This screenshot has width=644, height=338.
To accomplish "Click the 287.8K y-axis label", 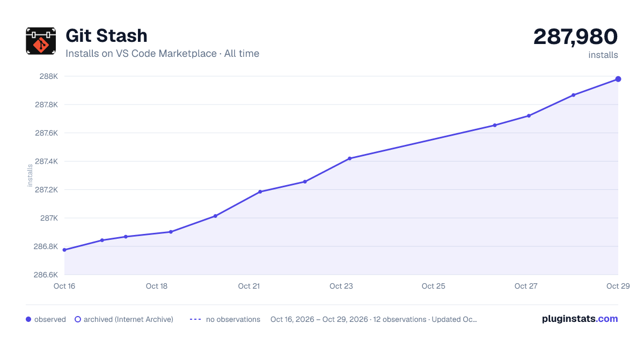I will pyautogui.click(x=46, y=105).
